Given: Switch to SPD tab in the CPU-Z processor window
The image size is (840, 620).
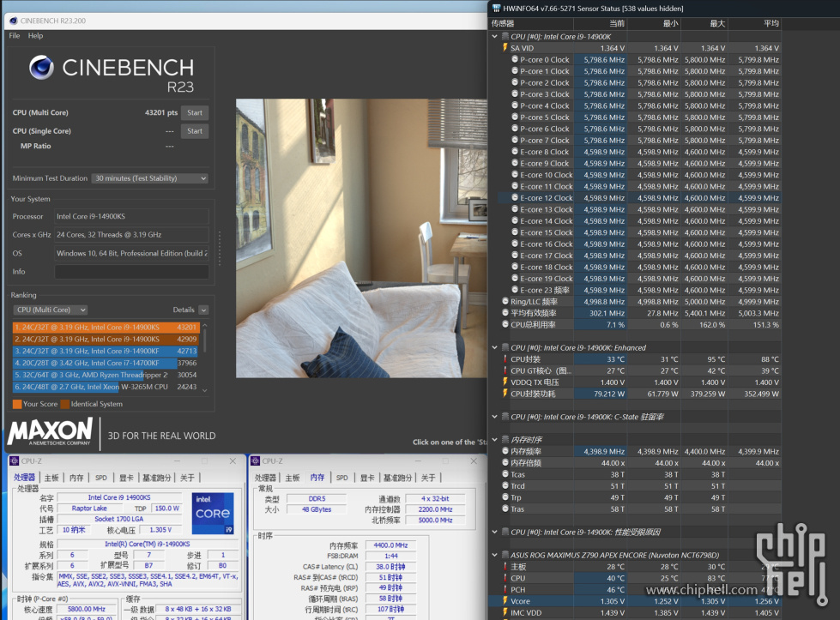Looking at the screenshot, I should (x=100, y=478).
